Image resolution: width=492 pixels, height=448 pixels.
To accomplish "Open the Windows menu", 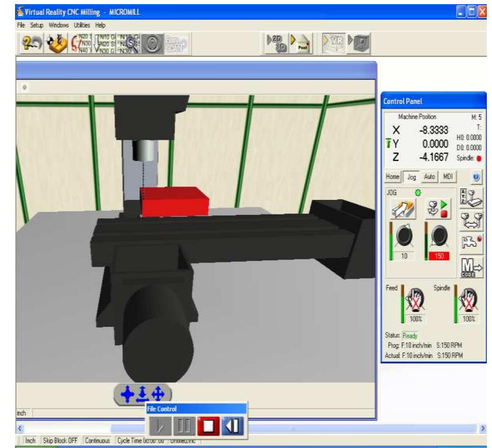I will tap(59, 25).
